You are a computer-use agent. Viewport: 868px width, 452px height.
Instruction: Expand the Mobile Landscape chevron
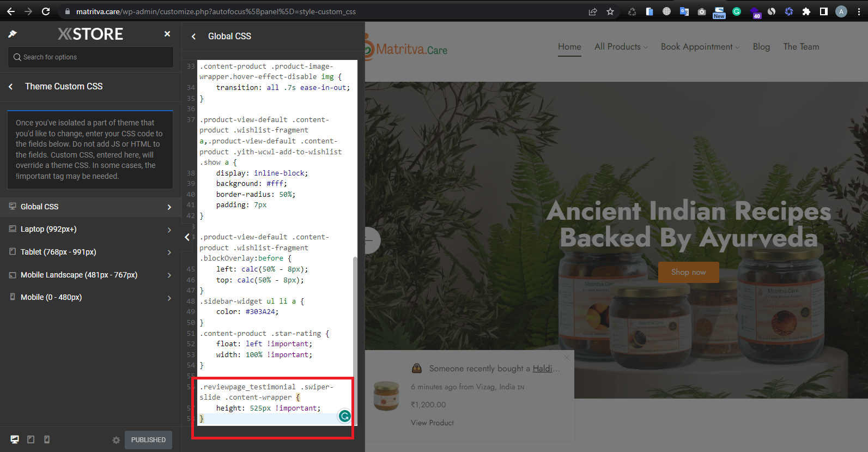(x=169, y=275)
